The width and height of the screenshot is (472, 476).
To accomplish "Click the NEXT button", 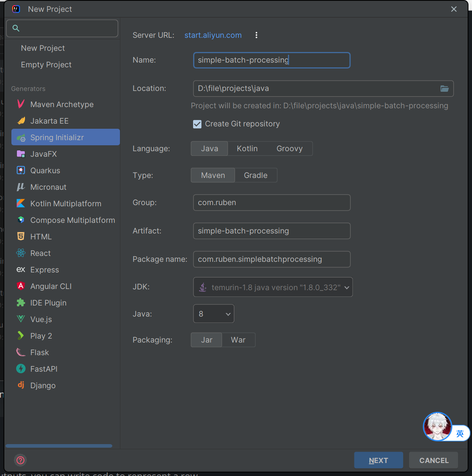I will click(x=378, y=460).
